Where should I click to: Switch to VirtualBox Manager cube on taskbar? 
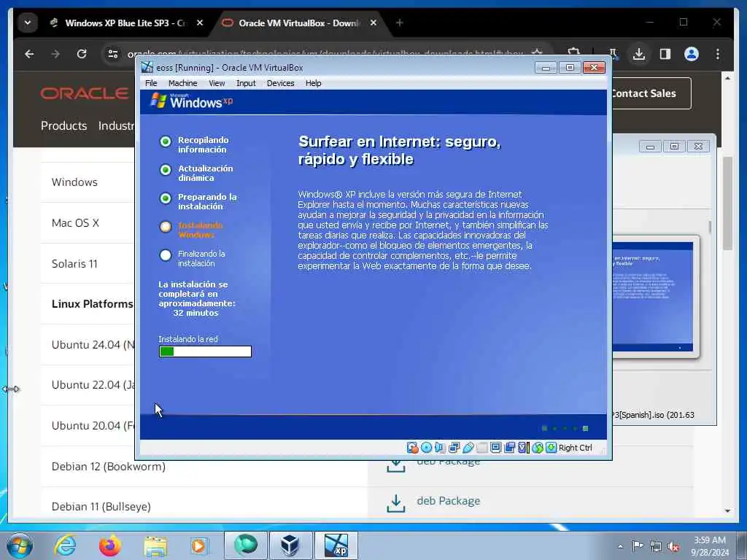coord(290,545)
